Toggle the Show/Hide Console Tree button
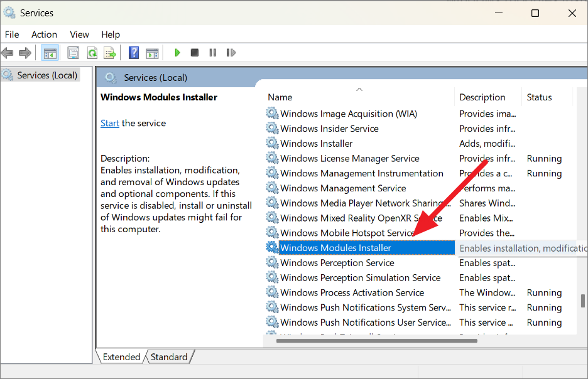 point(50,53)
